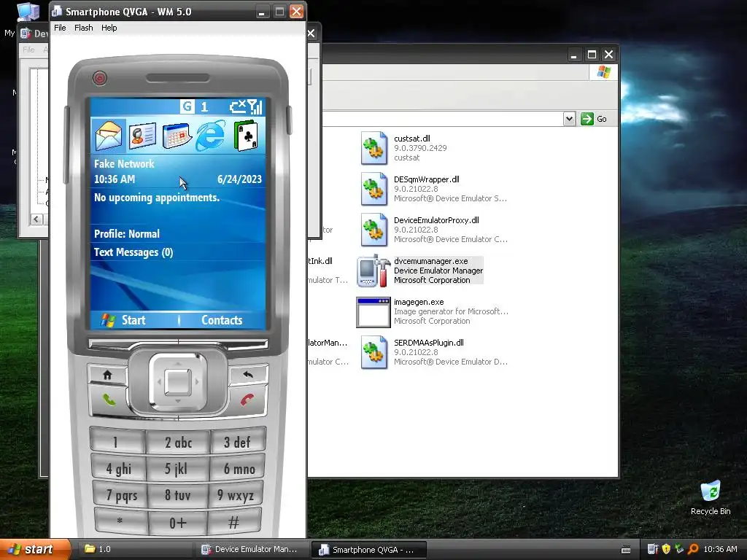Select No upcoming appointments entry
The height and width of the screenshot is (560, 747).
pyautogui.click(x=178, y=198)
